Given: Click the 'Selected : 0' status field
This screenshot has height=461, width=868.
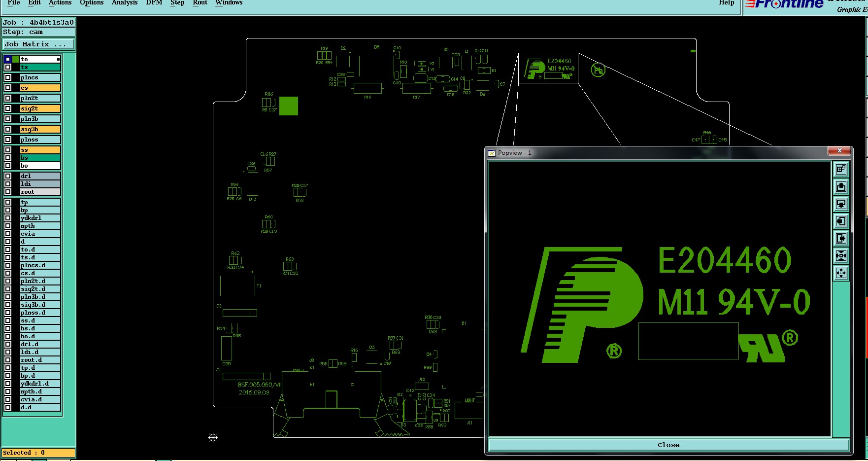Looking at the screenshot, I should pyautogui.click(x=38, y=453).
